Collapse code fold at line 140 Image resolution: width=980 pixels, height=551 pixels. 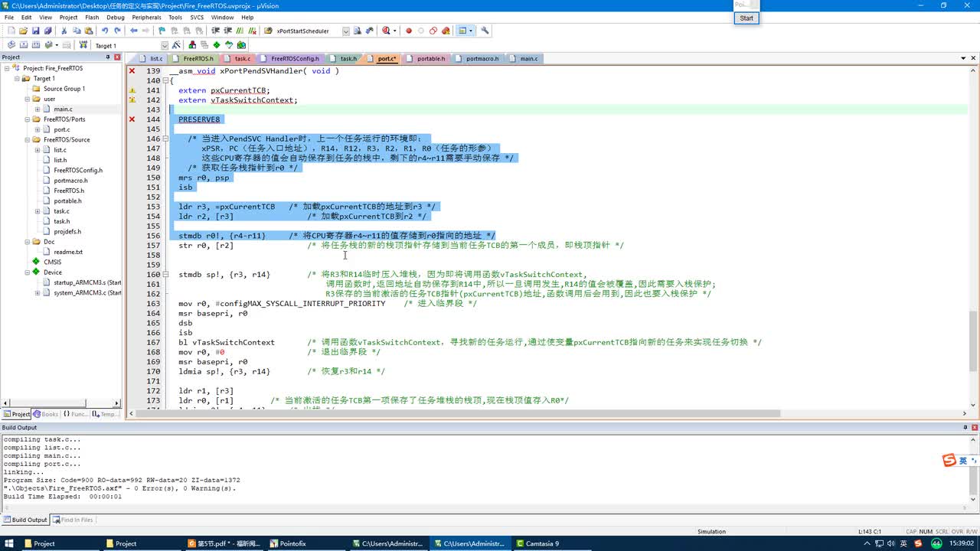click(165, 80)
